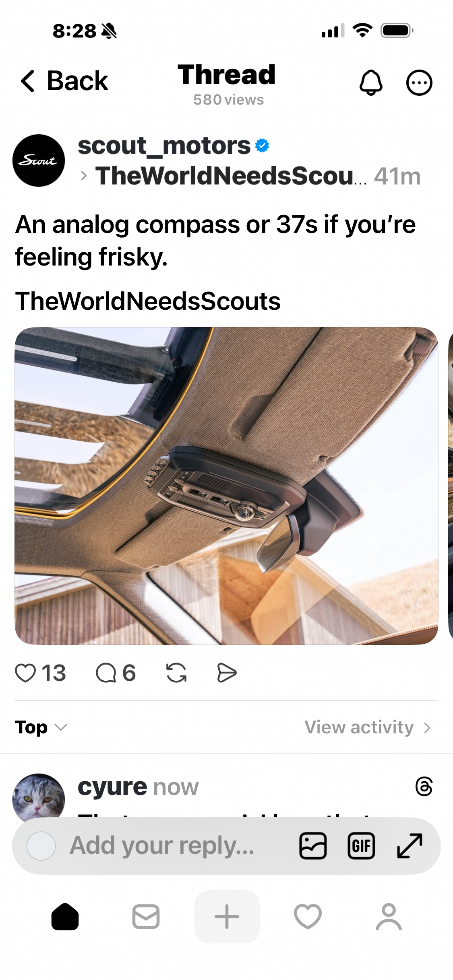Open the comments bubble icon showing 6
The height and width of the screenshot is (980, 453).
click(106, 673)
